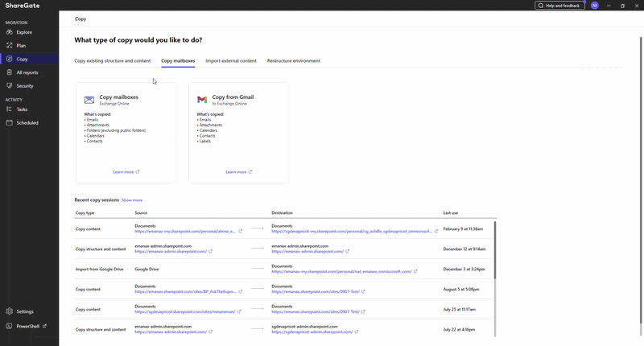Click the Gmail logo icon
This screenshot has width=644, height=346.
(202, 100)
